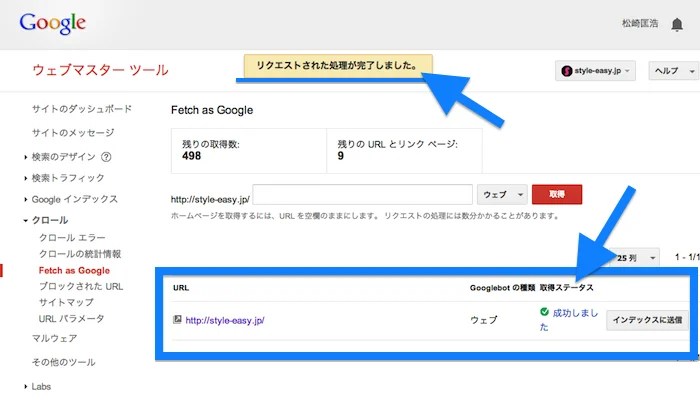Click the page icon beside http://style-easy.jp/ row
700x401 pixels.
pos(177,319)
